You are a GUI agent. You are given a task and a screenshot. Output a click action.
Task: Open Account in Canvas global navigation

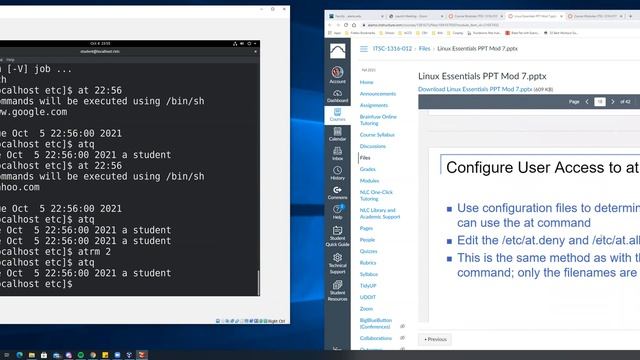(x=337, y=75)
